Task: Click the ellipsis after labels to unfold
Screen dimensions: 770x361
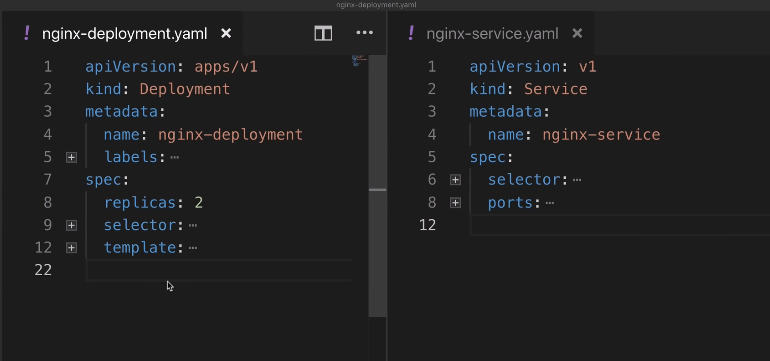Action: tap(174, 157)
